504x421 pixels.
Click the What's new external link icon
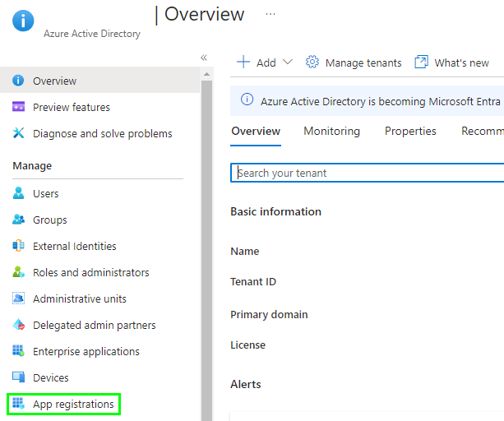click(422, 62)
